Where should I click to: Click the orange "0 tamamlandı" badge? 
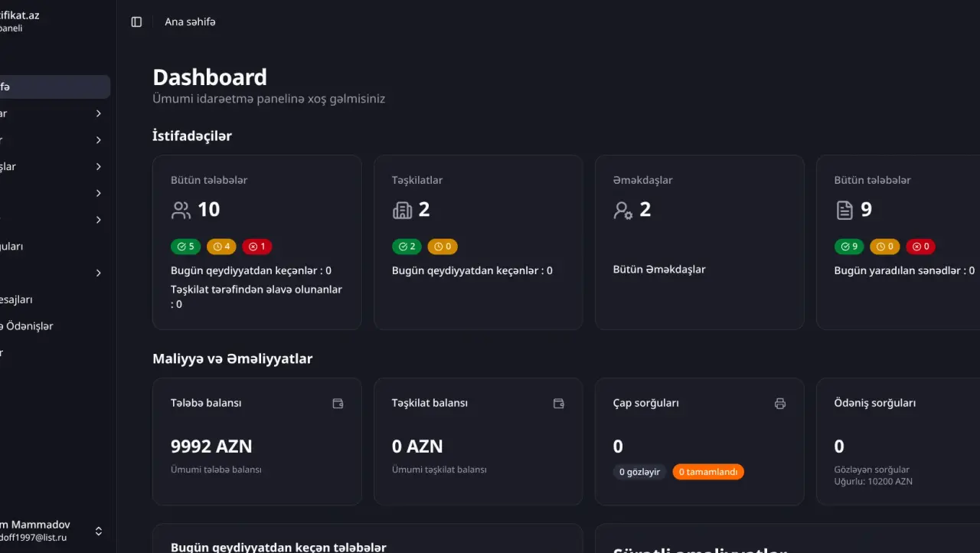[708, 472]
